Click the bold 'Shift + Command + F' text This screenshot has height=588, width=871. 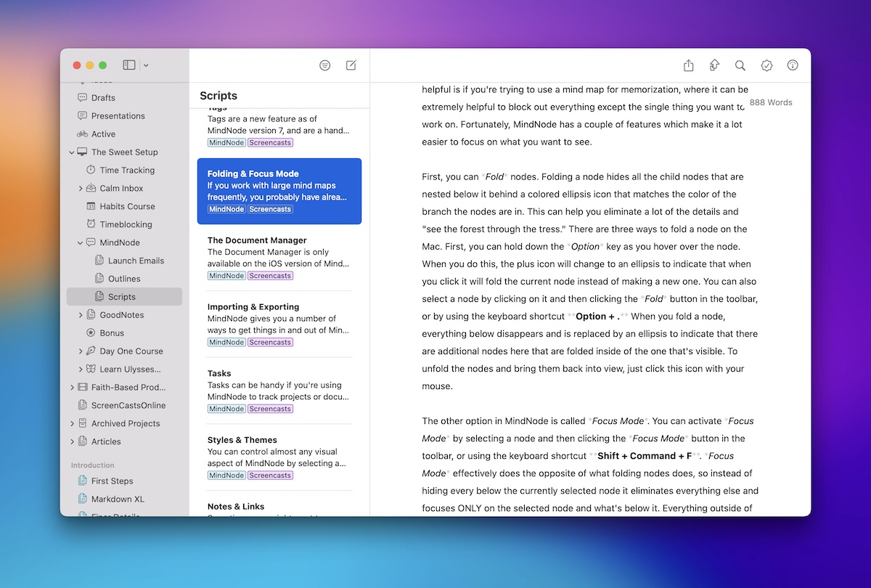(645, 456)
